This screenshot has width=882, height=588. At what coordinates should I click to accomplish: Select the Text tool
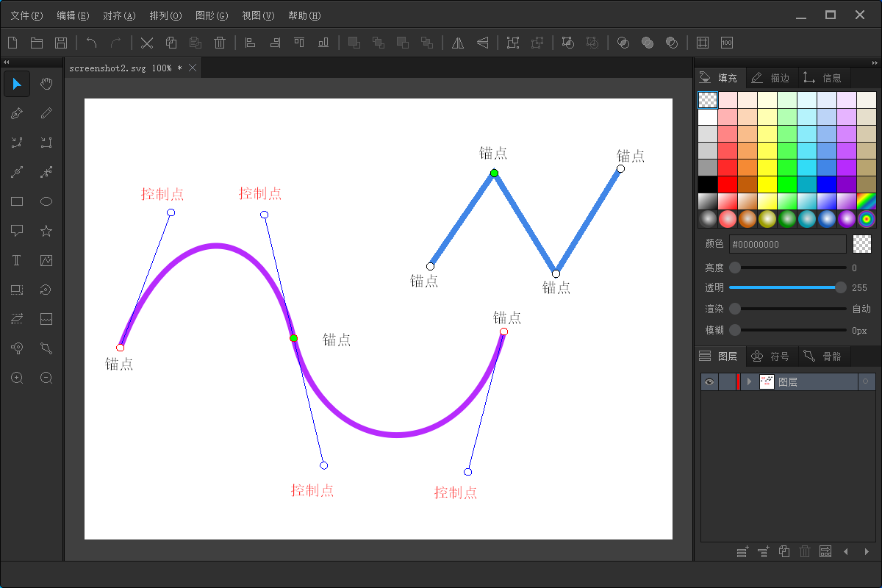coord(17,260)
